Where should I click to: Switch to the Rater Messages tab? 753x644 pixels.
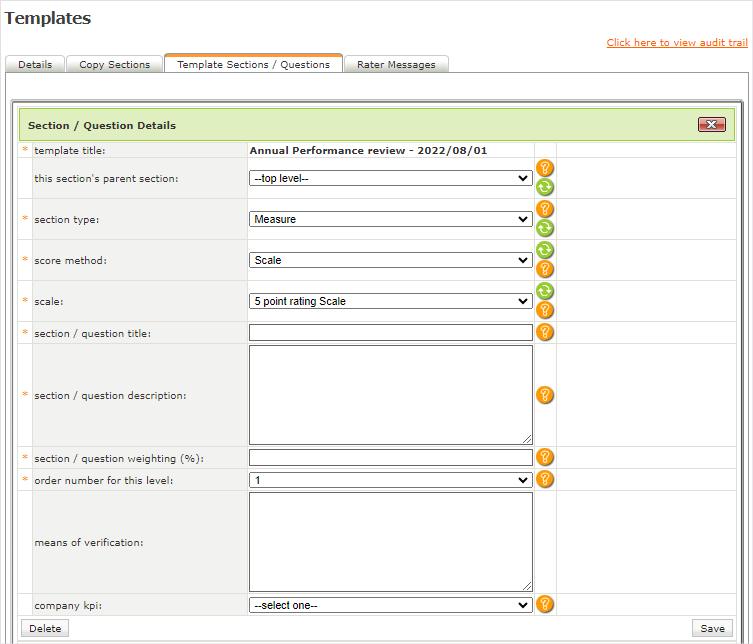coord(396,65)
